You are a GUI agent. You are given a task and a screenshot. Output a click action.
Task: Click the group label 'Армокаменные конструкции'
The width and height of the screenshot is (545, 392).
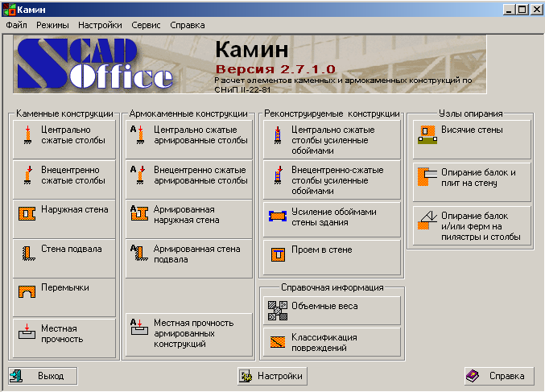188,113
